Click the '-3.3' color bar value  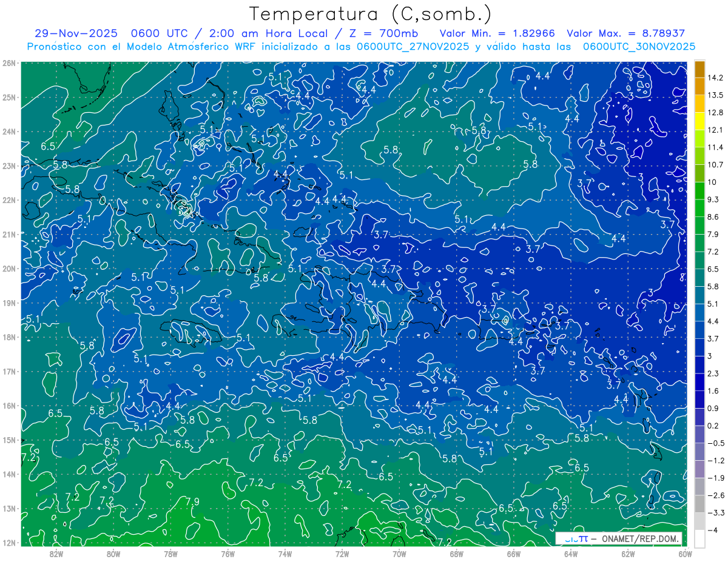[716, 513]
